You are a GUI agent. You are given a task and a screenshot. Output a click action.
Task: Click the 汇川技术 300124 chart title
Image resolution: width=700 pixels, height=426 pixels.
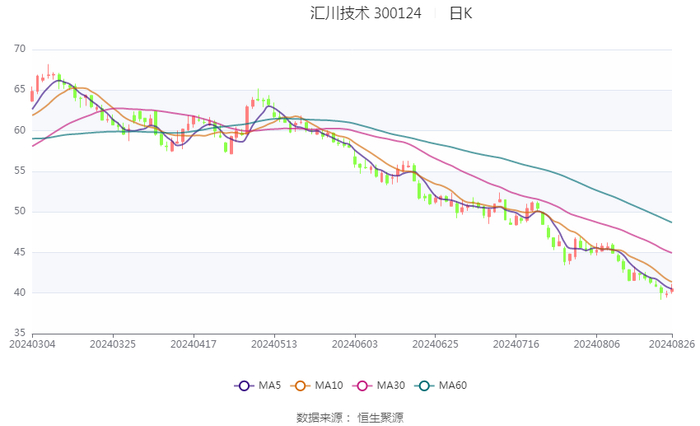365,14
